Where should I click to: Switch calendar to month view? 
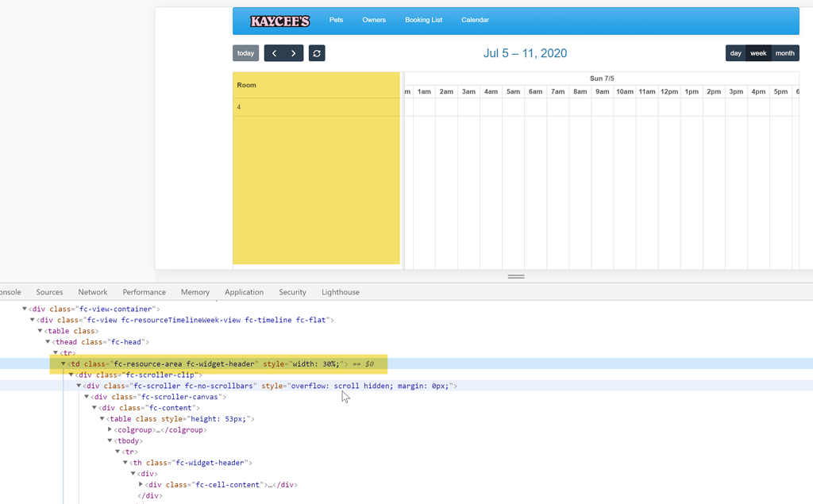coord(785,52)
